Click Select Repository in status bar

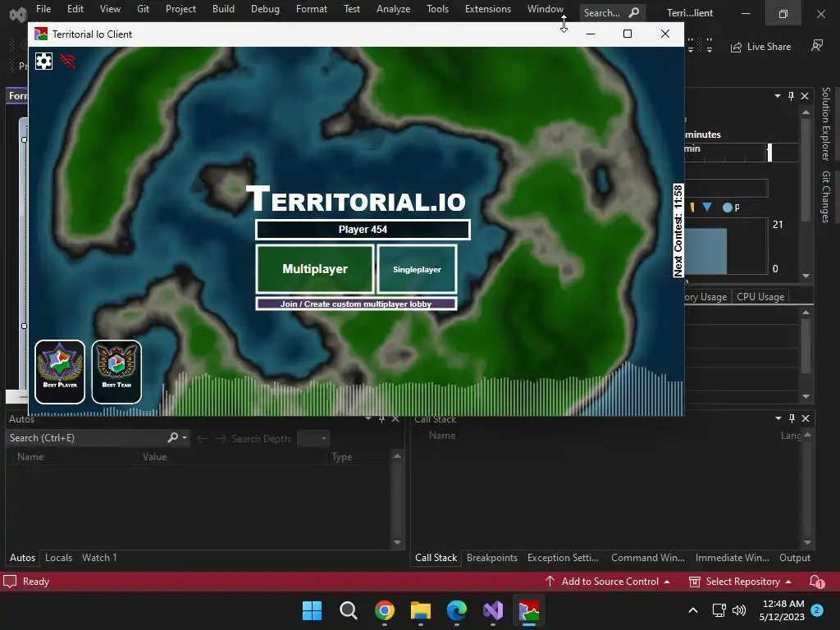coord(740,582)
